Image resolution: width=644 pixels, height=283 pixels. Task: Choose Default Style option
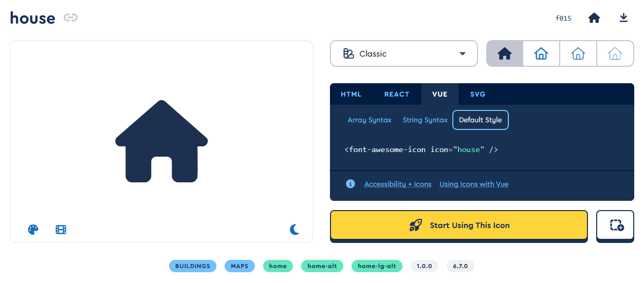[481, 120]
